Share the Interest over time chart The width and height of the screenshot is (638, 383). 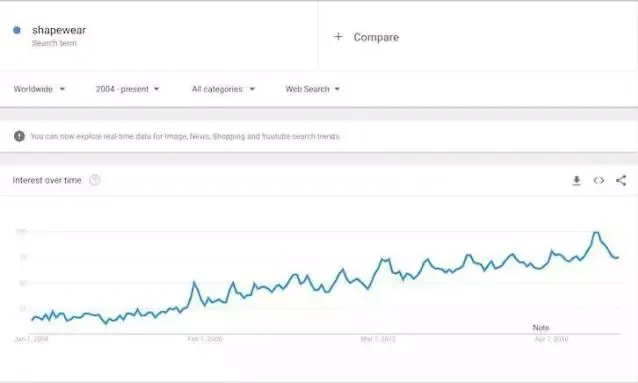(x=621, y=180)
